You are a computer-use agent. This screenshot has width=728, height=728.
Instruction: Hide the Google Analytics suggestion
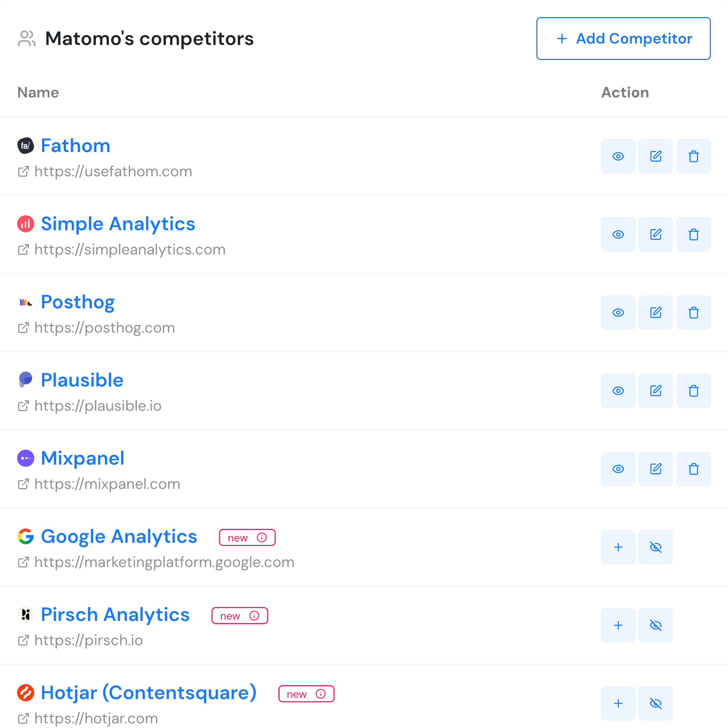point(656,547)
